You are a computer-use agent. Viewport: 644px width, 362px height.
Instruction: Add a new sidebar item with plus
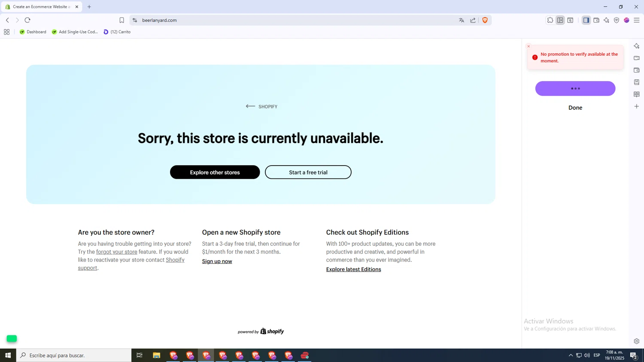(637, 106)
